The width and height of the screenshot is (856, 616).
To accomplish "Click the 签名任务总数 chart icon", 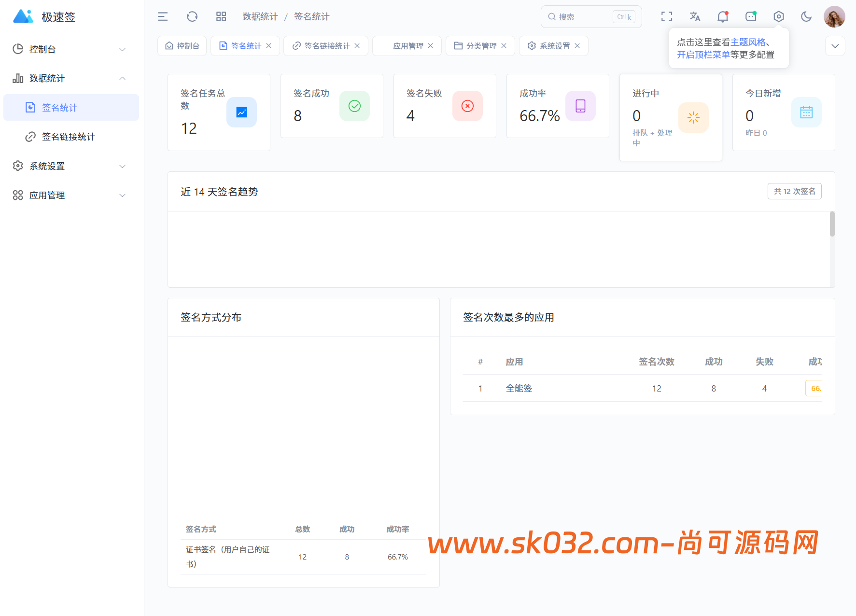I will coord(241,112).
